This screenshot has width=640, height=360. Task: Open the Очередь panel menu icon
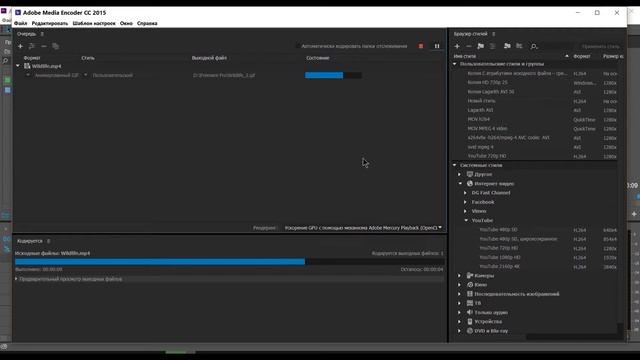click(x=42, y=34)
